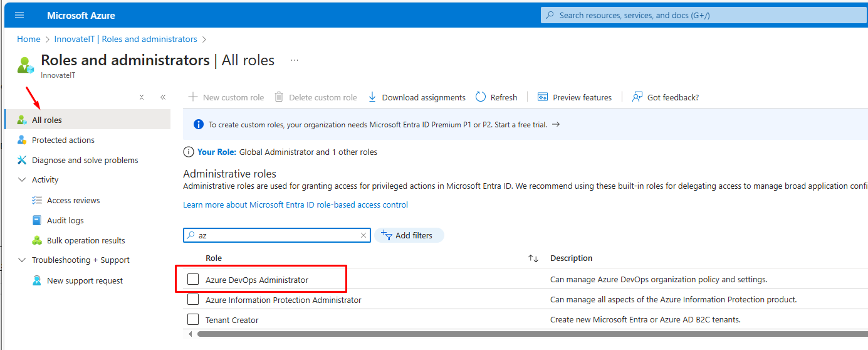Open Preview features

575,97
